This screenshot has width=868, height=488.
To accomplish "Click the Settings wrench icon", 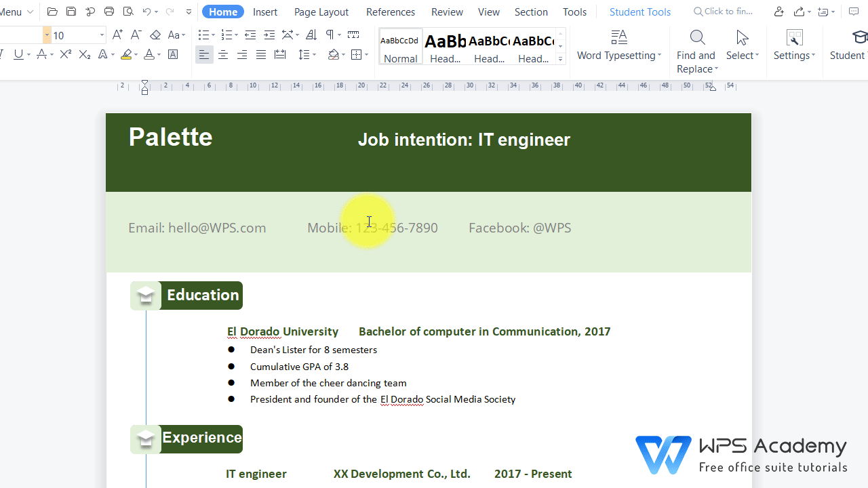I will 793,37.
